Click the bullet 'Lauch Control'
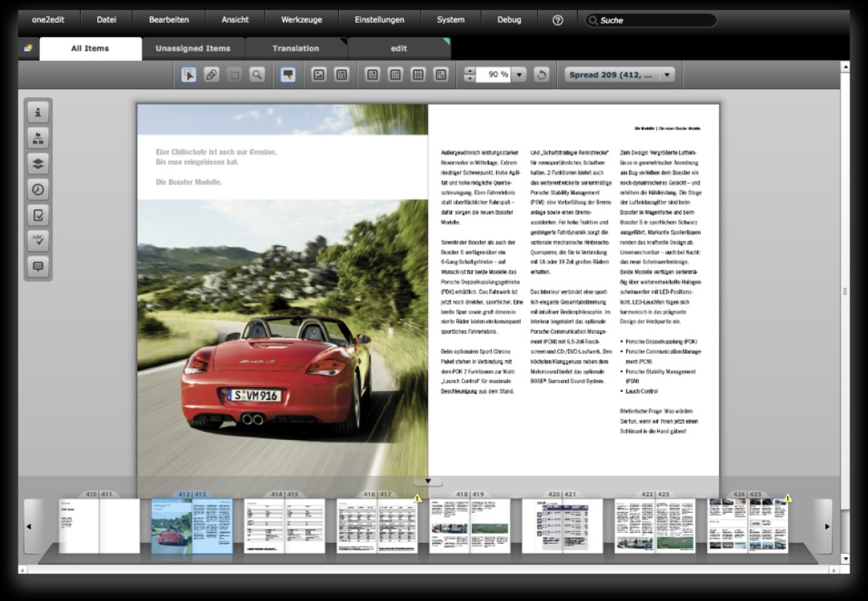Viewport: 868px width, 601px height. point(642,391)
